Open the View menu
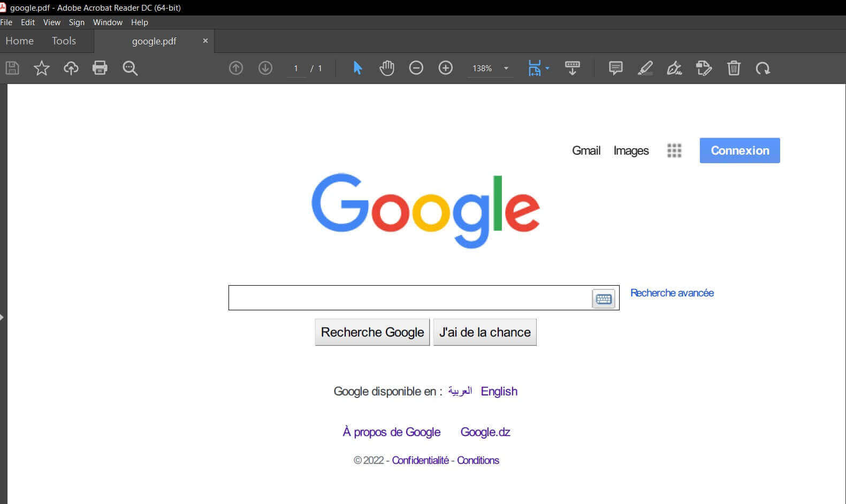 click(x=51, y=22)
